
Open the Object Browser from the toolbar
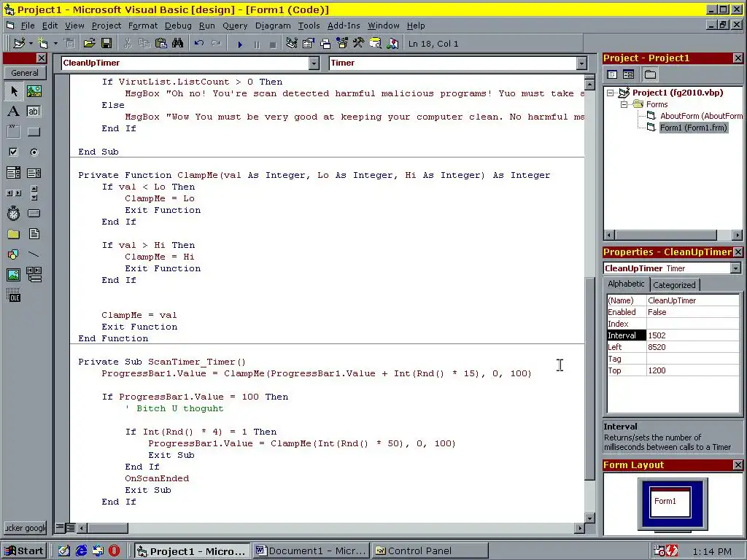pyautogui.click(x=342, y=43)
